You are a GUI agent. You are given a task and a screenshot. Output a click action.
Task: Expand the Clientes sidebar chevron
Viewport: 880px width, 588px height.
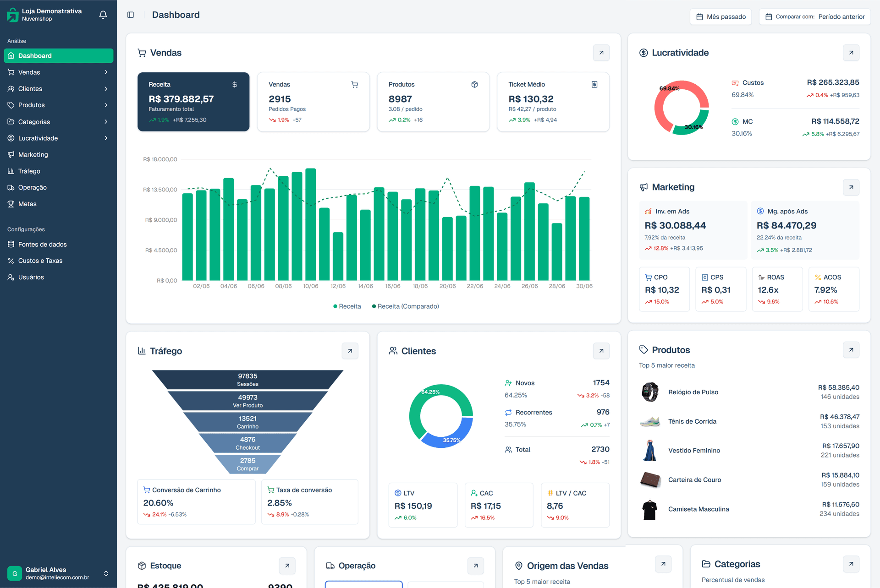[106, 88]
